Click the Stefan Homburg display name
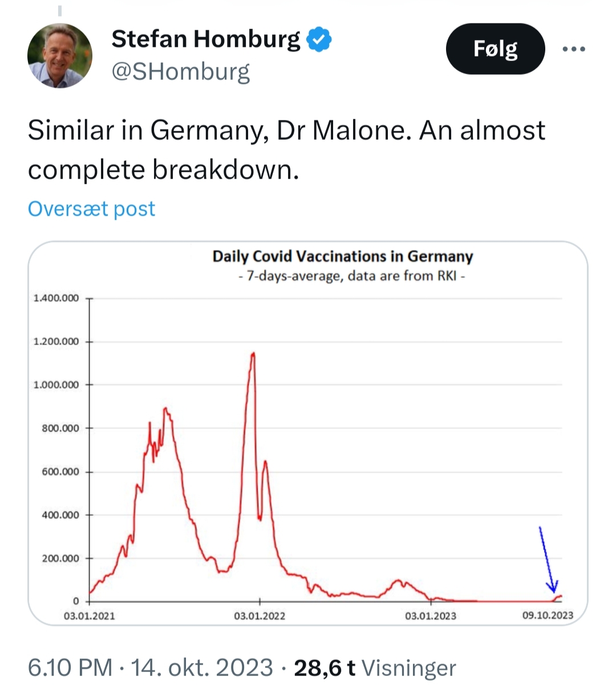 (205, 39)
